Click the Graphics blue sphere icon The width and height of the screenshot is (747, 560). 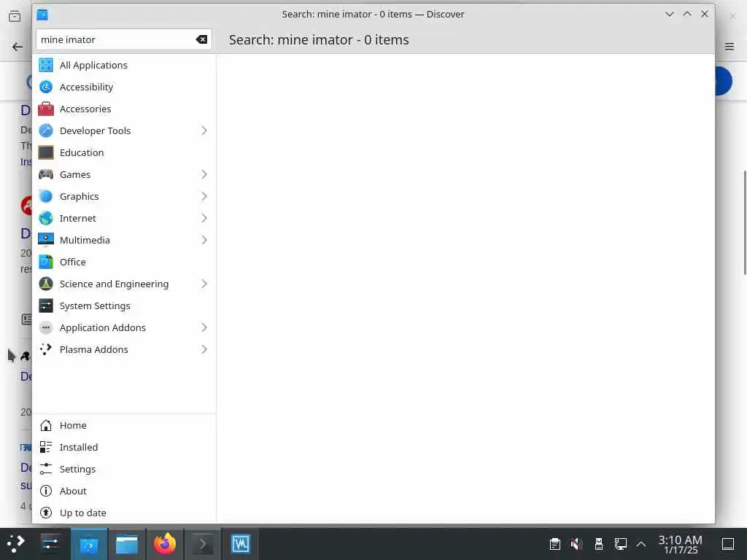[46, 196]
